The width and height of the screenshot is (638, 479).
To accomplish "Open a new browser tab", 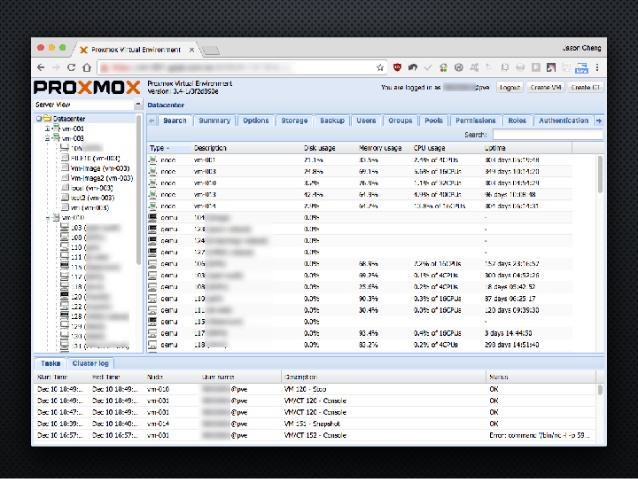I will pyautogui.click(x=211, y=50).
